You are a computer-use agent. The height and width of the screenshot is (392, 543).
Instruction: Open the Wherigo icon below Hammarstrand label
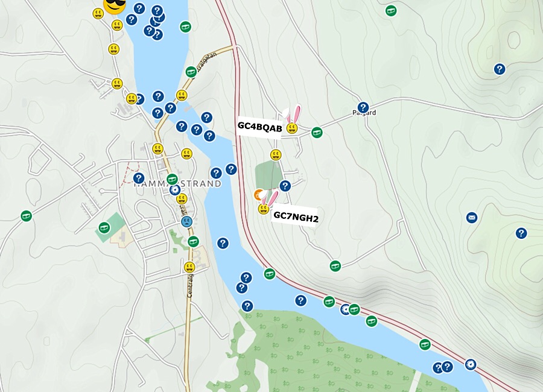coord(174,190)
